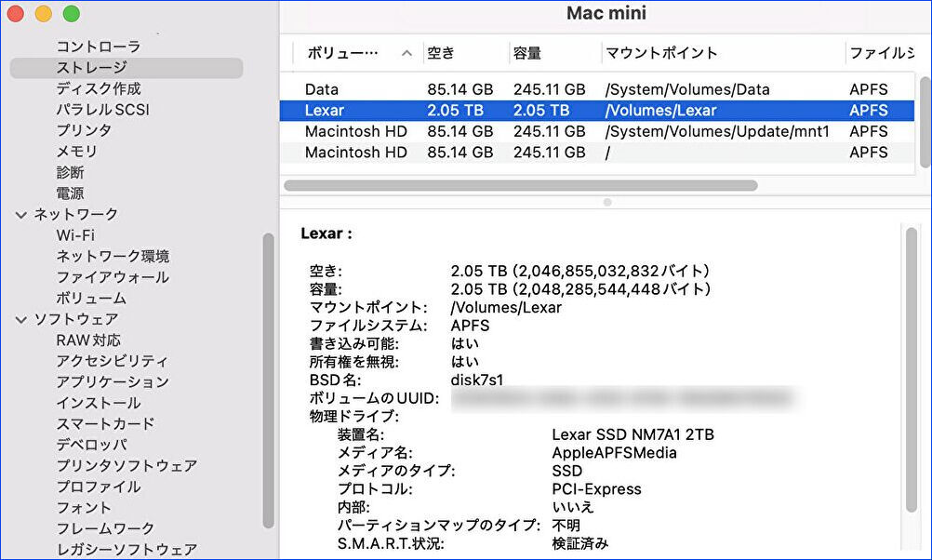Open the 診断 sidebar item

tap(70, 172)
